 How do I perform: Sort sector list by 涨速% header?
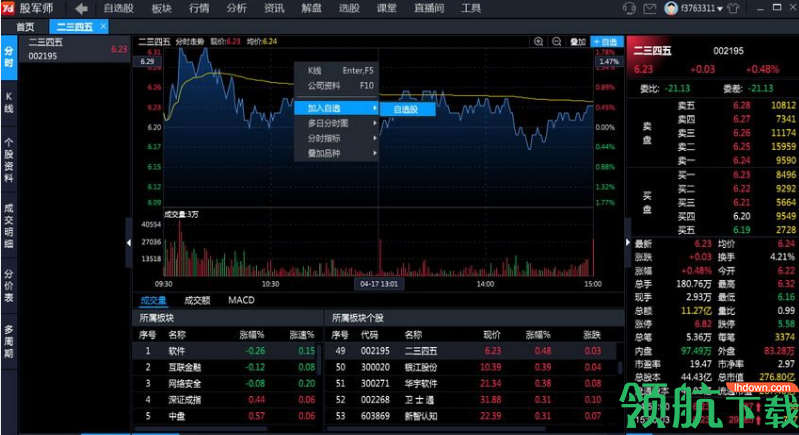coord(302,335)
